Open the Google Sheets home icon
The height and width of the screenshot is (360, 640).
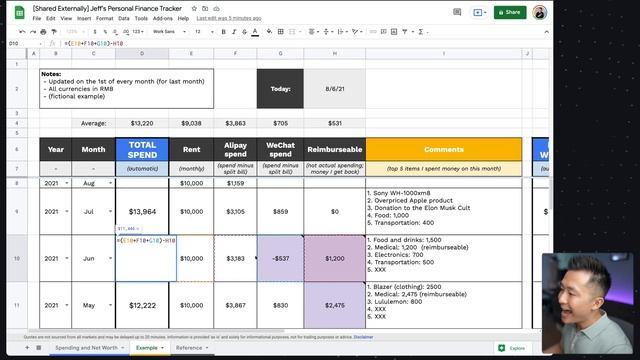tap(19, 13)
